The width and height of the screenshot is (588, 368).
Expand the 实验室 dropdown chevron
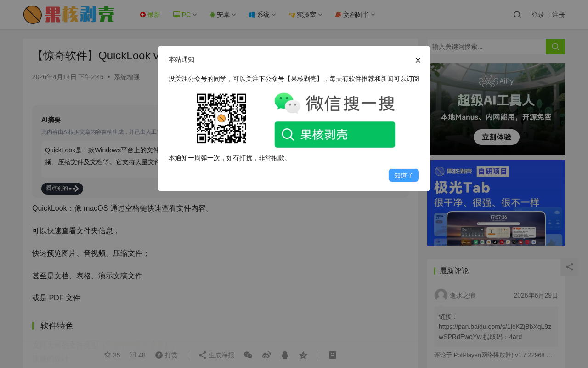320,15
